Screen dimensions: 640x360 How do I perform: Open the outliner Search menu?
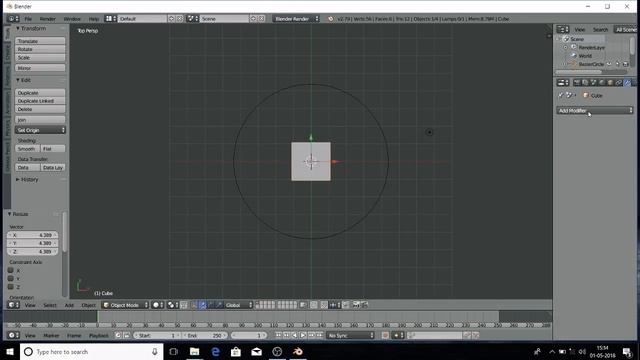click(600, 29)
